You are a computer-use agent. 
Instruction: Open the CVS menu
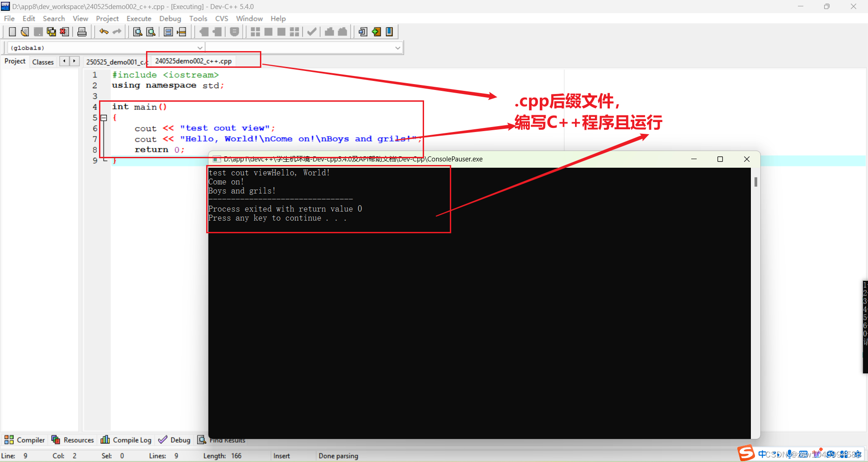click(x=222, y=19)
